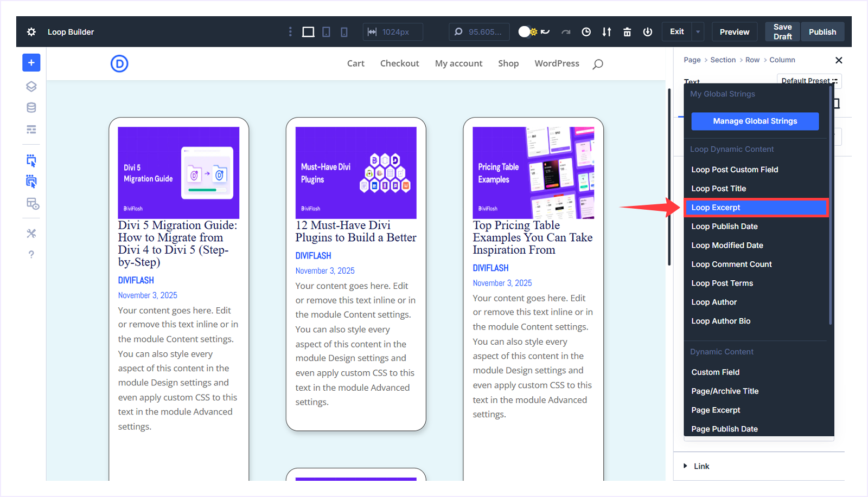Open the Exit dropdown arrow
This screenshot has width=868, height=497.
click(x=698, y=32)
